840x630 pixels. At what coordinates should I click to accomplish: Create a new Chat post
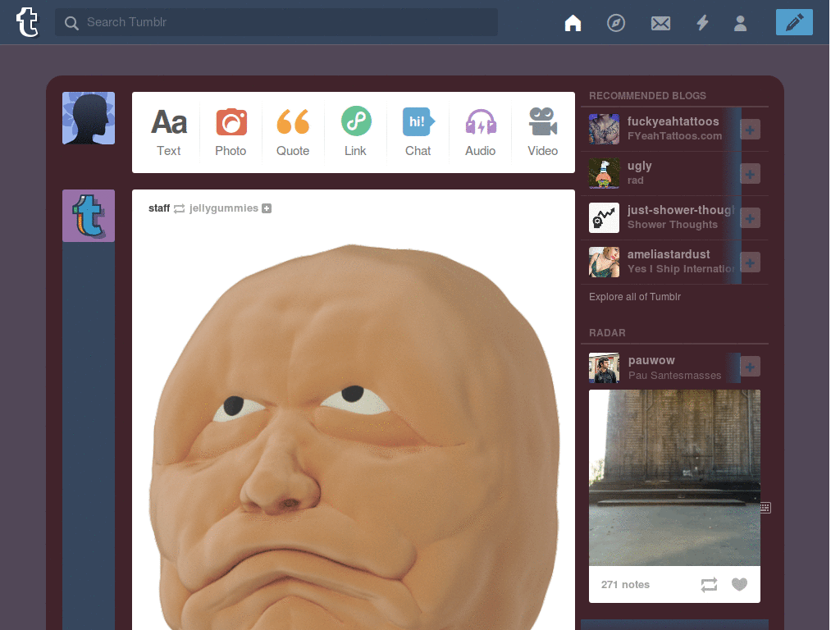[418, 132]
